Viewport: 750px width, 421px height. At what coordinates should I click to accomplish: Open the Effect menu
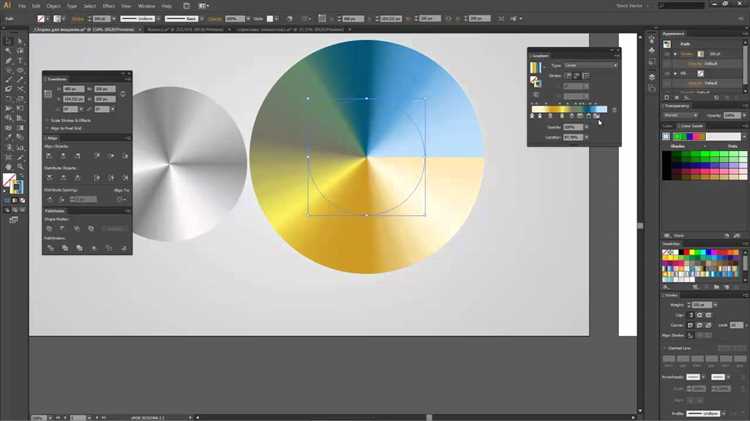108,6
